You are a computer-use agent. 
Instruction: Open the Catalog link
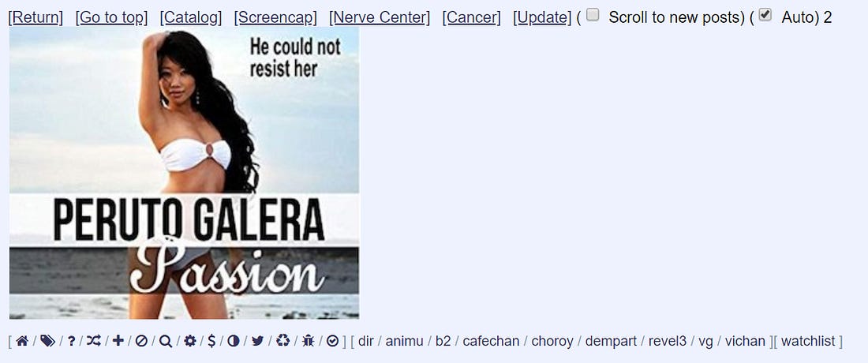(191, 17)
